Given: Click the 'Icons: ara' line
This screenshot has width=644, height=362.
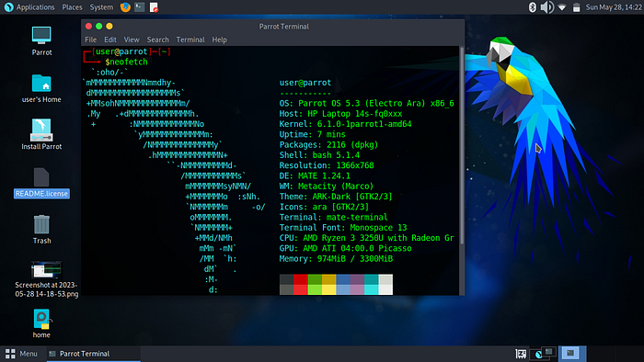Looking at the screenshot, I should 324,207.
